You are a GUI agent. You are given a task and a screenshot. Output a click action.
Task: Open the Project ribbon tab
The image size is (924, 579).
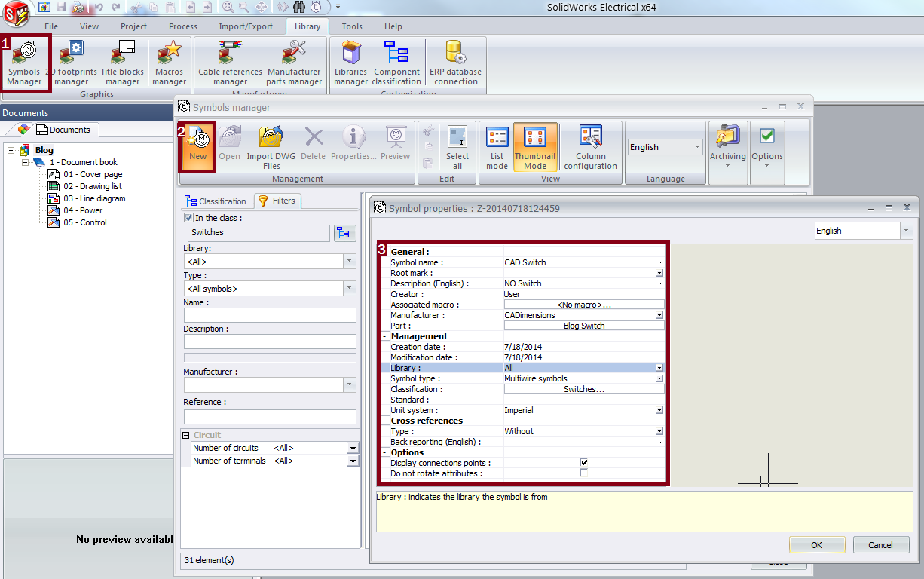(x=133, y=26)
